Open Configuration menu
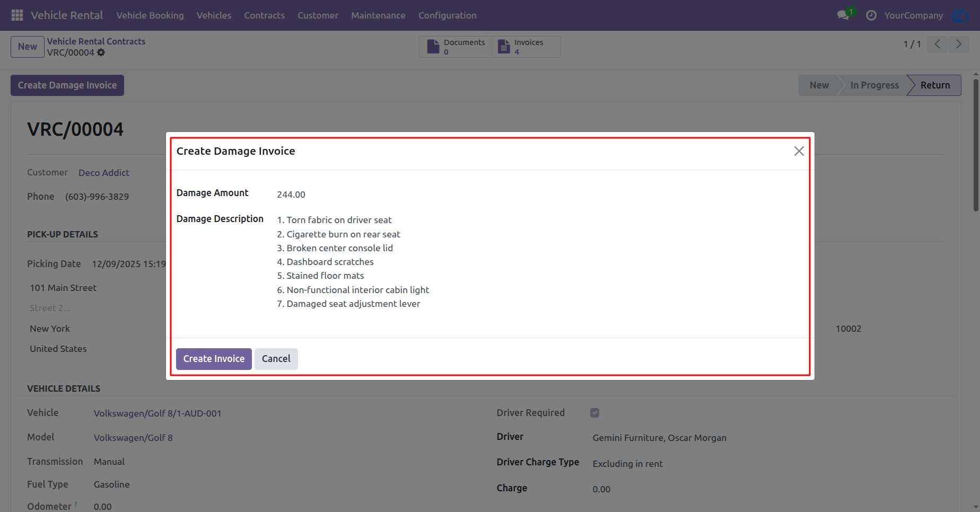The height and width of the screenshot is (512, 980). [448, 15]
